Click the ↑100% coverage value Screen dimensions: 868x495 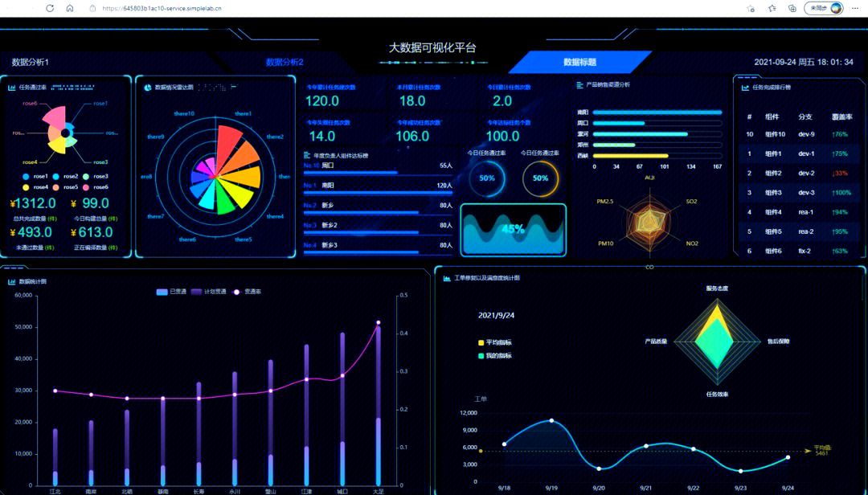(841, 193)
